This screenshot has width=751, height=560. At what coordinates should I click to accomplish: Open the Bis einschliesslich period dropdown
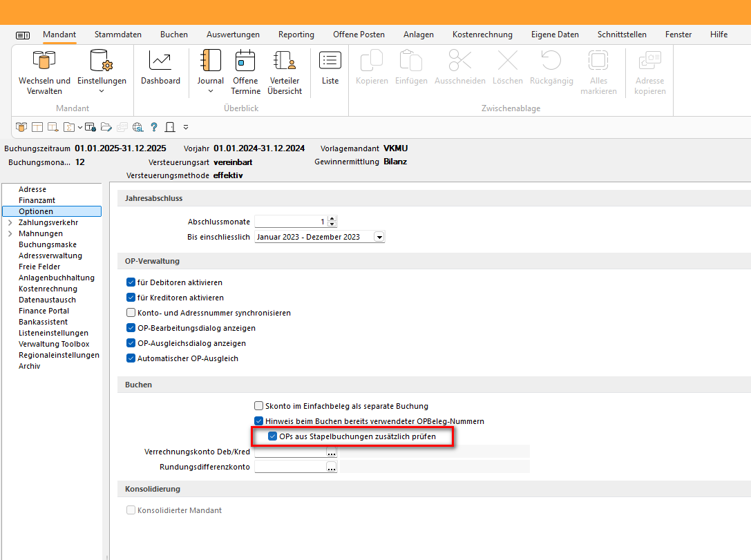pos(379,237)
